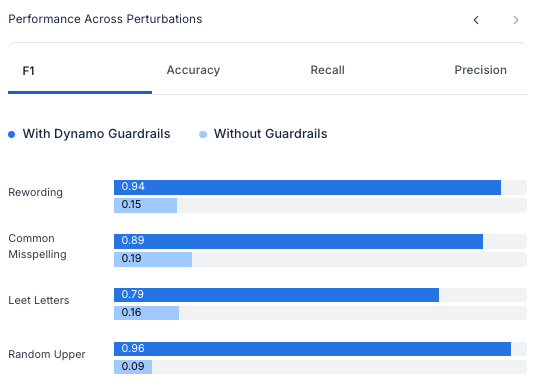The width and height of the screenshot is (534, 392).
Task: Switch to the Accuracy tab
Action: tap(193, 70)
